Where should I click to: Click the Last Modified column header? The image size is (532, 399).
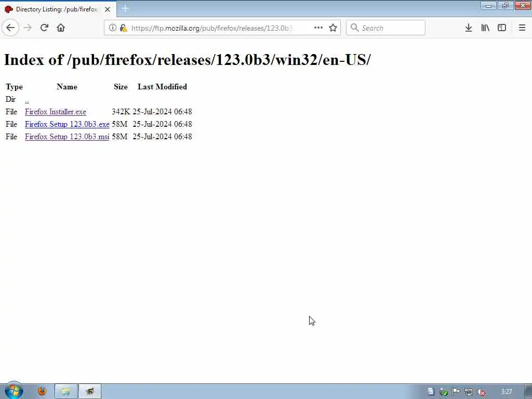click(162, 87)
